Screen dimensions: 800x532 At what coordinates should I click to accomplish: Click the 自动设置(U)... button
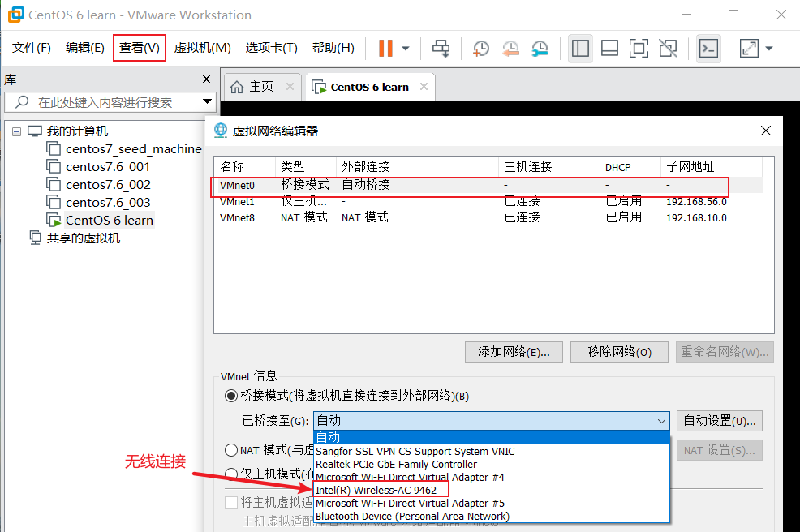720,422
